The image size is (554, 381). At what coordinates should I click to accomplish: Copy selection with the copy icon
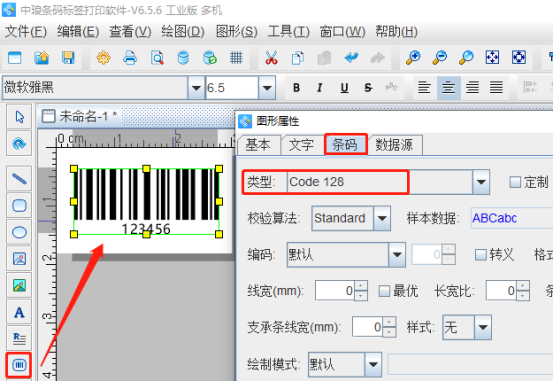pos(297,58)
